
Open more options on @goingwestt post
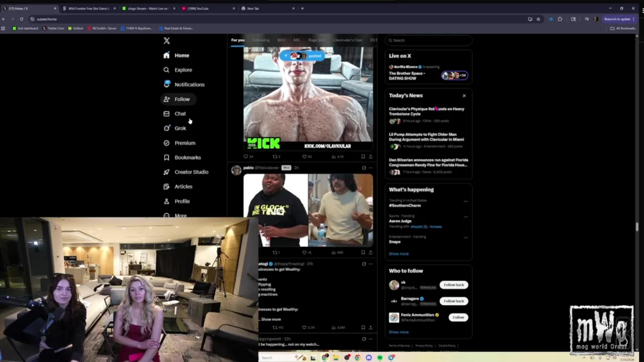[371, 339]
